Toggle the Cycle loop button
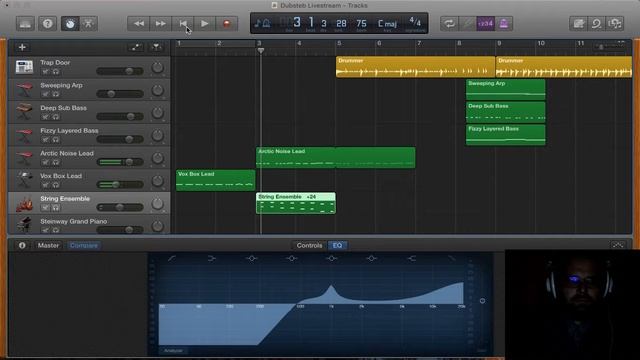Screen dimensions: 640x360 [x=449, y=24]
